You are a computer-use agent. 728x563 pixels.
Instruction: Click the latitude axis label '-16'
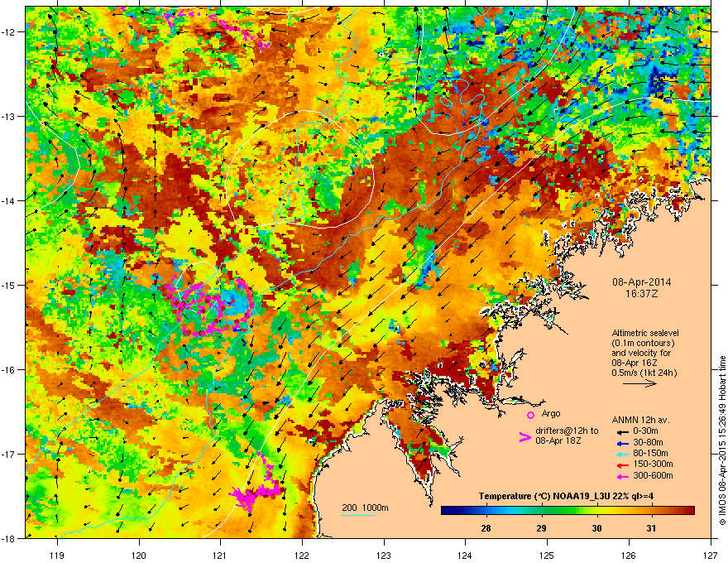8,370
